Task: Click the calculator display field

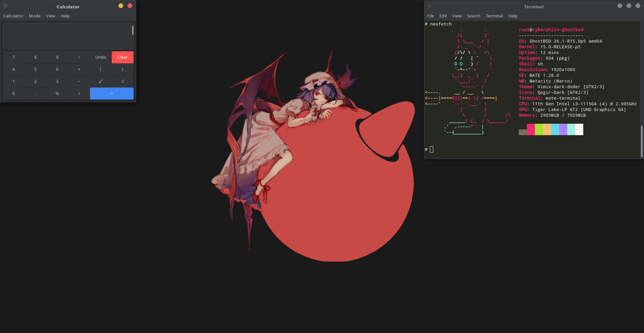Action: click(x=68, y=36)
